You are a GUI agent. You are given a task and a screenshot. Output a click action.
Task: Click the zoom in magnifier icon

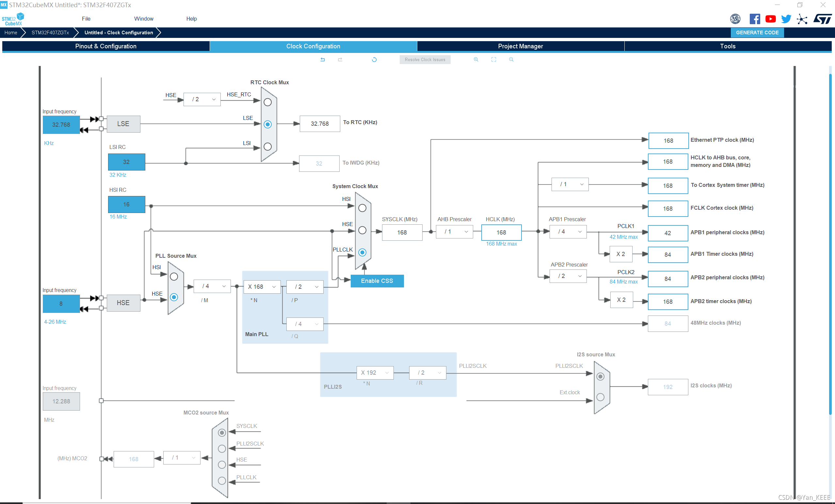(476, 60)
